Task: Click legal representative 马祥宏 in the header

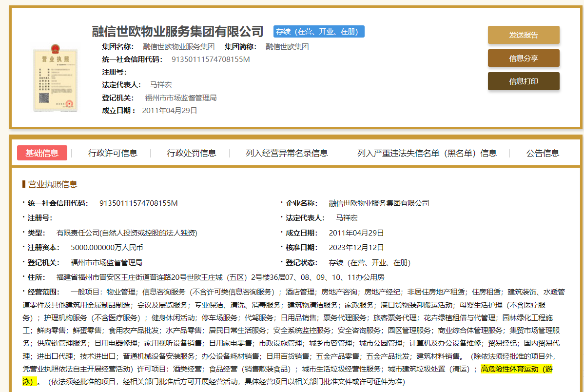Action: click(160, 85)
